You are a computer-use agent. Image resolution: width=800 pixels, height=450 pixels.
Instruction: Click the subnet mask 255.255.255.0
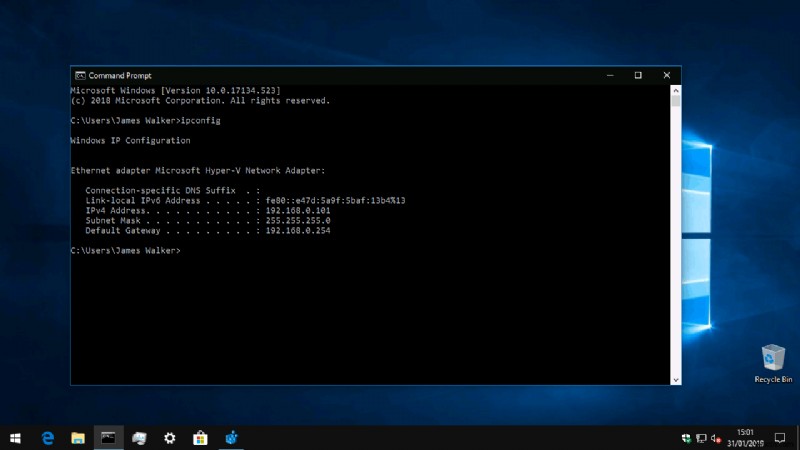[298, 220]
